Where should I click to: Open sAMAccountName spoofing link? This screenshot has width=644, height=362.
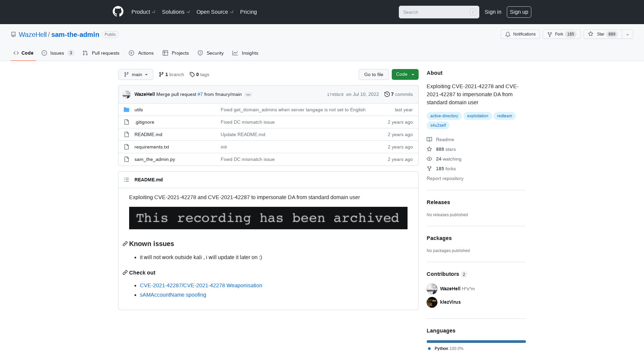coord(173,295)
